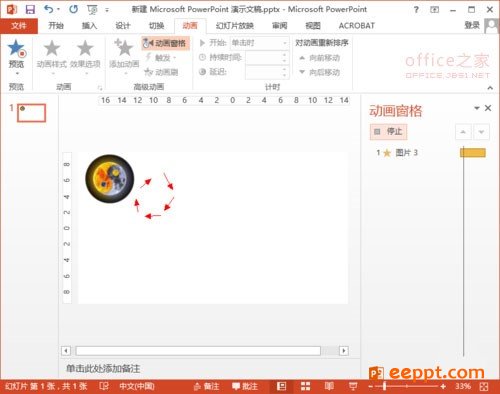The width and height of the screenshot is (500, 394).
Task: Click 登录 sign-in link
Action: (472, 25)
